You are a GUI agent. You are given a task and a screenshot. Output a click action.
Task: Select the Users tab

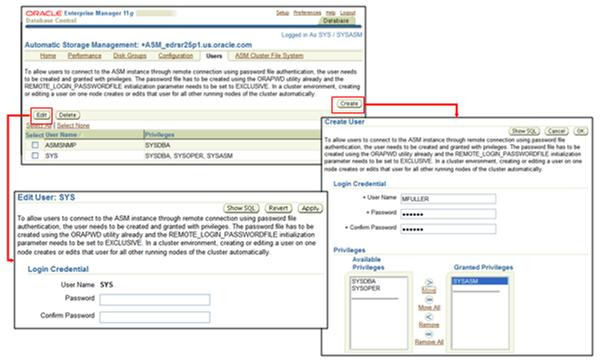click(214, 56)
